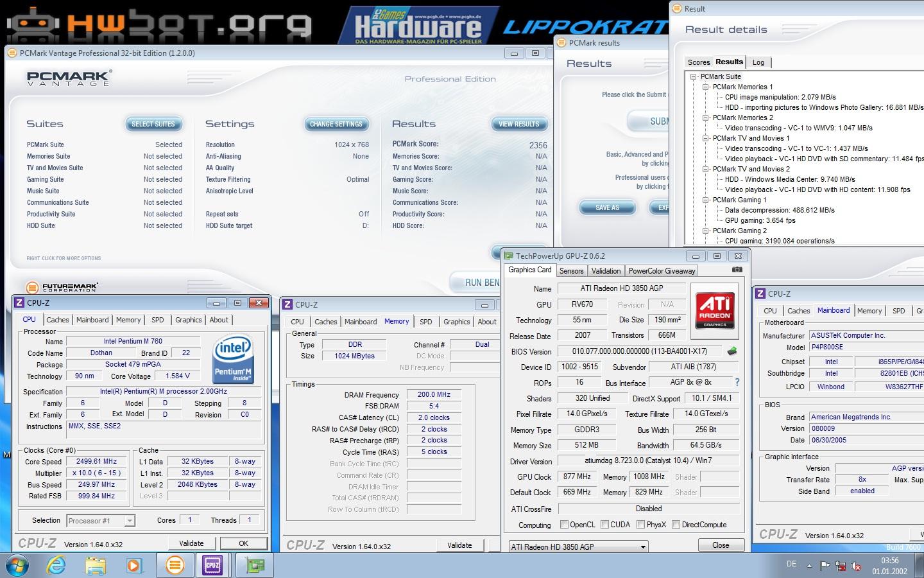Click the BIOS save chip icon in GPU-Z
The image size is (924, 578).
click(x=732, y=351)
